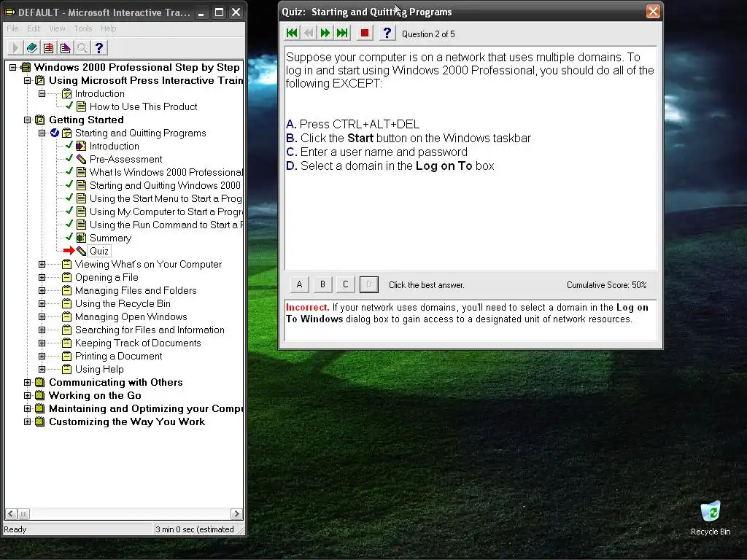This screenshot has height=560, width=747.
Task: Open the Tools menu
Action: pyautogui.click(x=83, y=28)
